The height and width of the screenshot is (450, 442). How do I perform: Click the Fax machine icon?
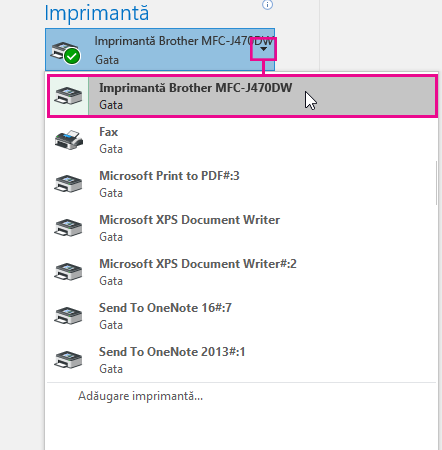(69, 140)
